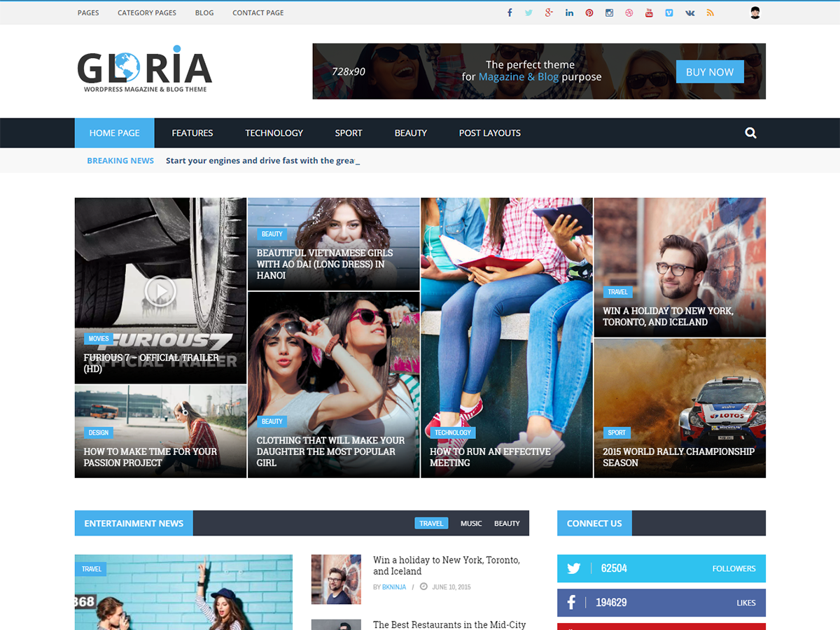
Task: Click the Facebook likes box
Action: point(661,603)
